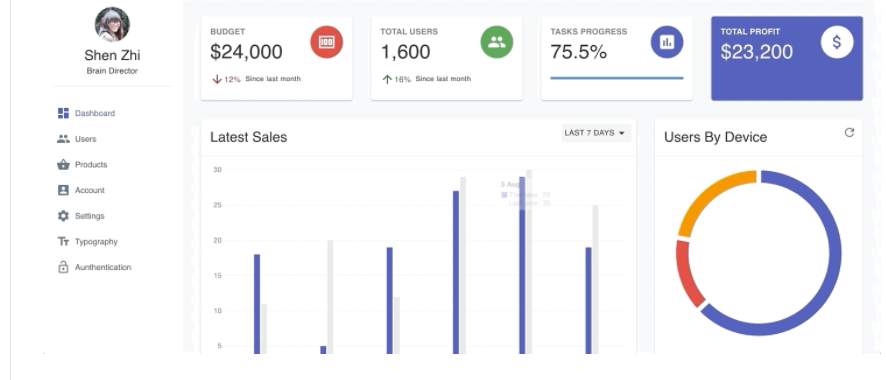Open the Settings page label
The image size is (886, 380).
89,216
